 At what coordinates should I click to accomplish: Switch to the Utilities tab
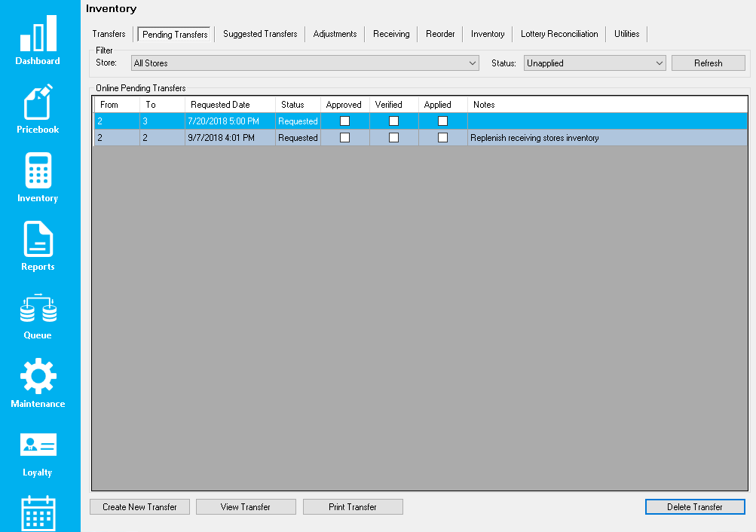click(x=627, y=34)
